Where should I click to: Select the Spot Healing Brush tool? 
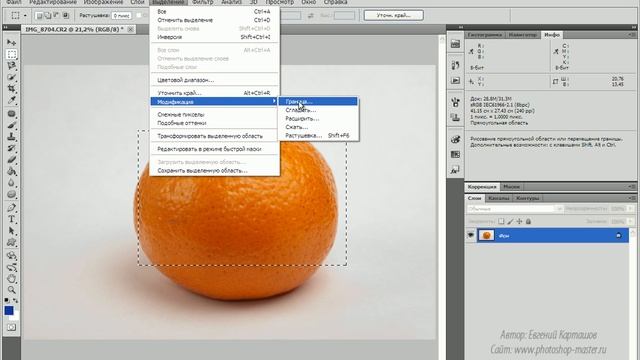point(11,114)
